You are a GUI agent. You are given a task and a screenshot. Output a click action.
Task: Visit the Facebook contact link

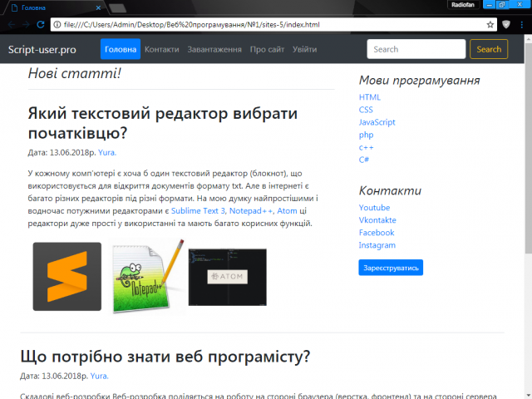[x=377, y=233]
